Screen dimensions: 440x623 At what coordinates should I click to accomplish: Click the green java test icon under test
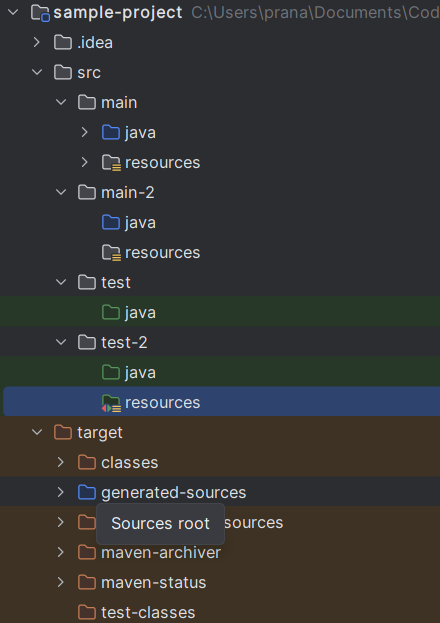pos(111,312)
